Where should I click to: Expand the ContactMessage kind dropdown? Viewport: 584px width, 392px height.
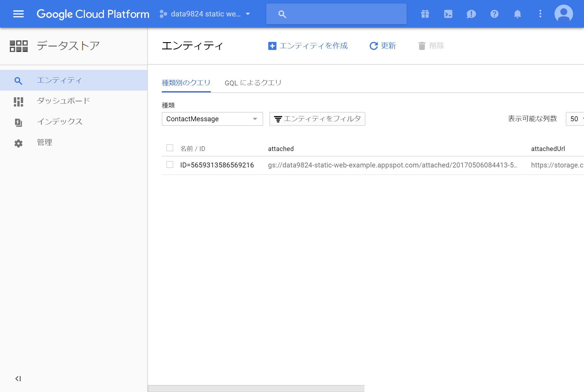point(212,119)
